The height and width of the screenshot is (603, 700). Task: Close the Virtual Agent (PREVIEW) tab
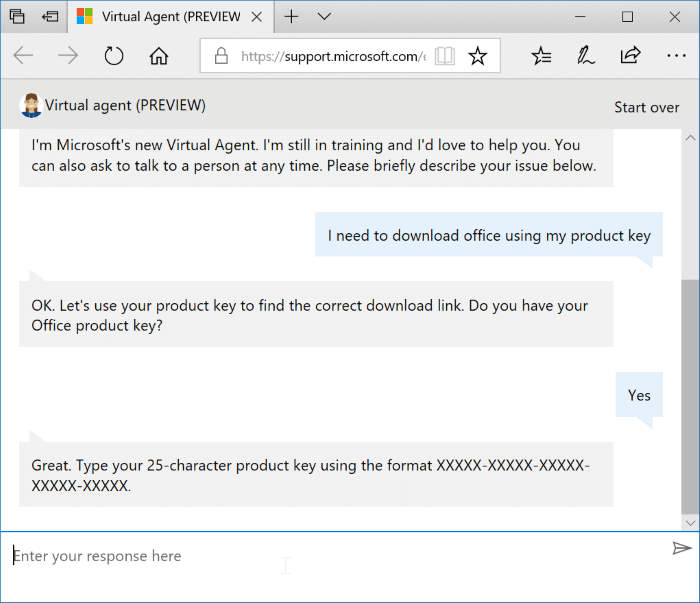[256, 17]
